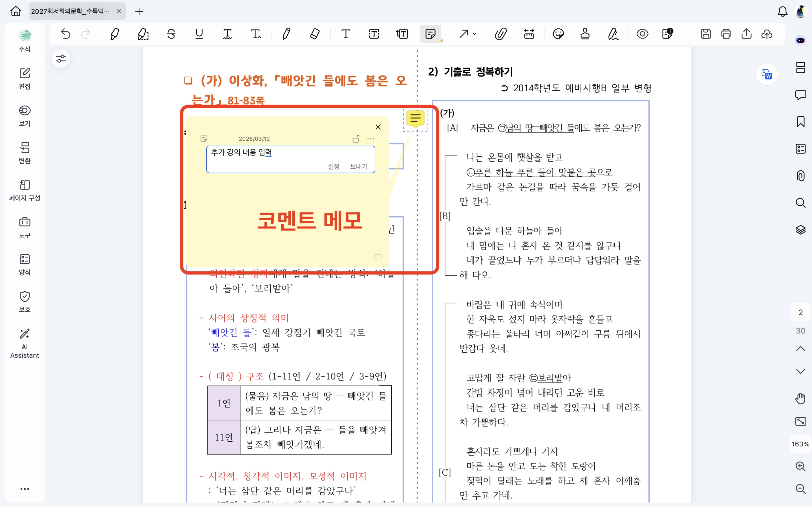Toggle annotation visibility eye icon

(x=642, y=34)
